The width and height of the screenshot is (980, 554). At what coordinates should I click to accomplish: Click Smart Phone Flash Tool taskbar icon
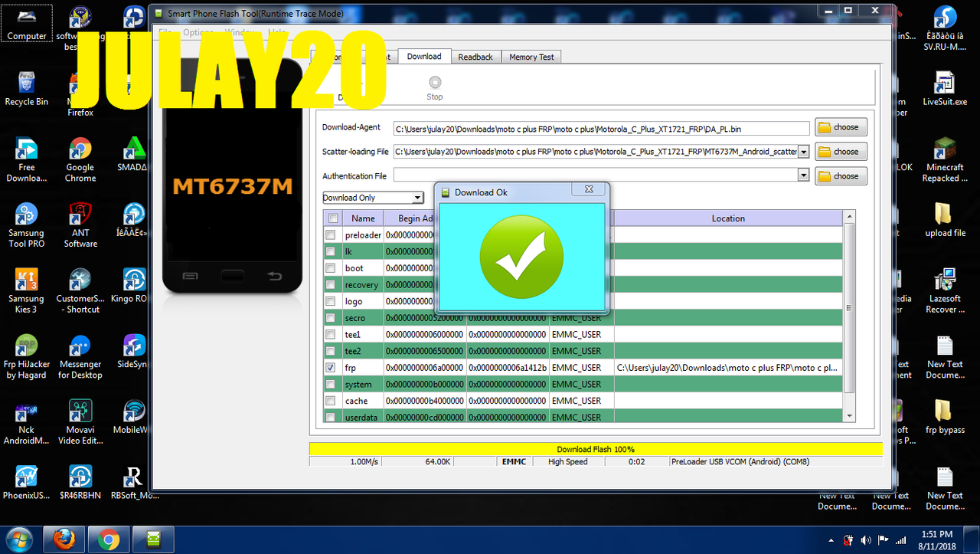(153, 540)
